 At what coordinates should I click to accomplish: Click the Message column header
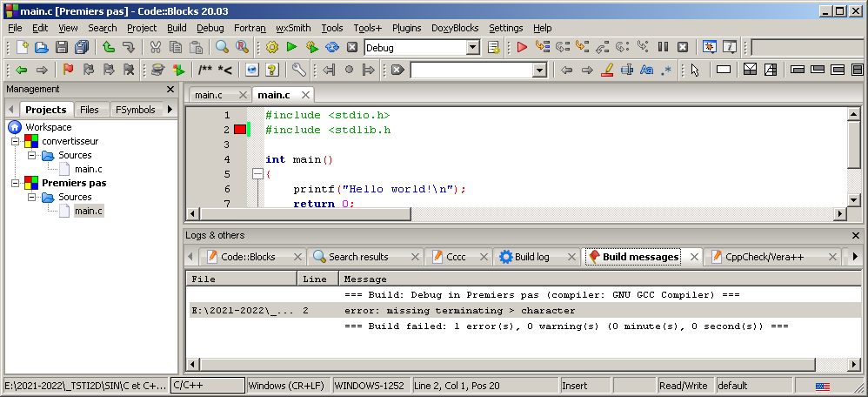pos(600,279)
